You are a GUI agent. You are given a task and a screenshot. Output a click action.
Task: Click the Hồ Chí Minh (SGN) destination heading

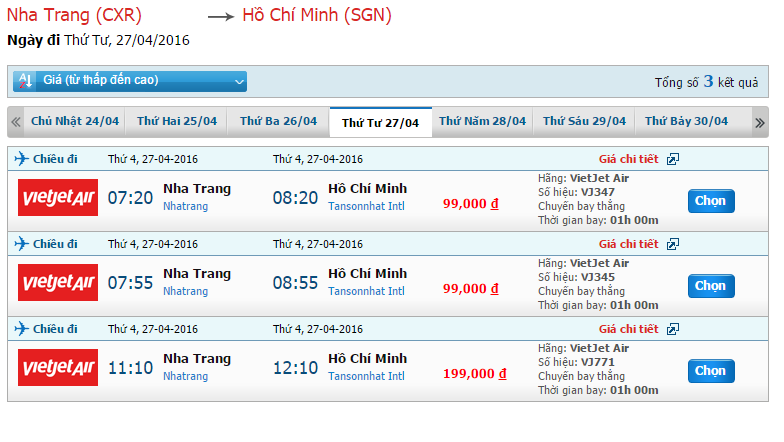click(317, 15)
